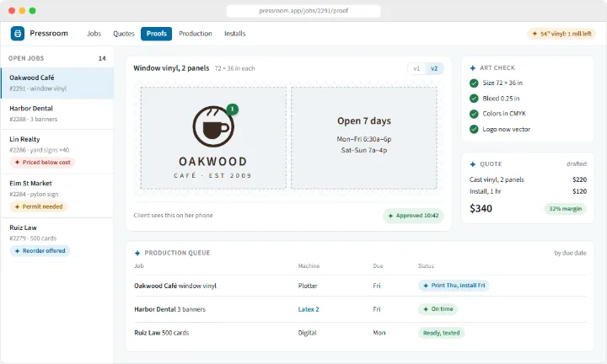Screen dimensions: 607x364
Task: Switch proof to version v1
Action: click(x=416, y=68)
